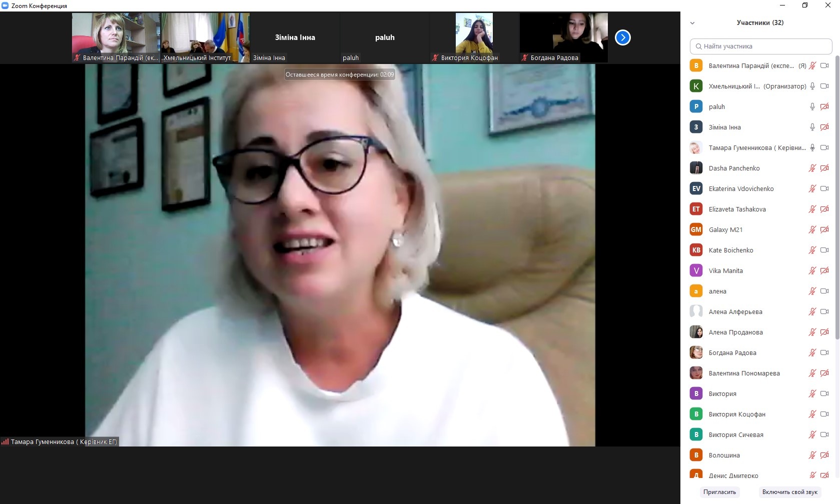Viewport: 840px width, 504px height.
Task: Collapse the participants panel chevron
Action: click(x=692, y=23)
